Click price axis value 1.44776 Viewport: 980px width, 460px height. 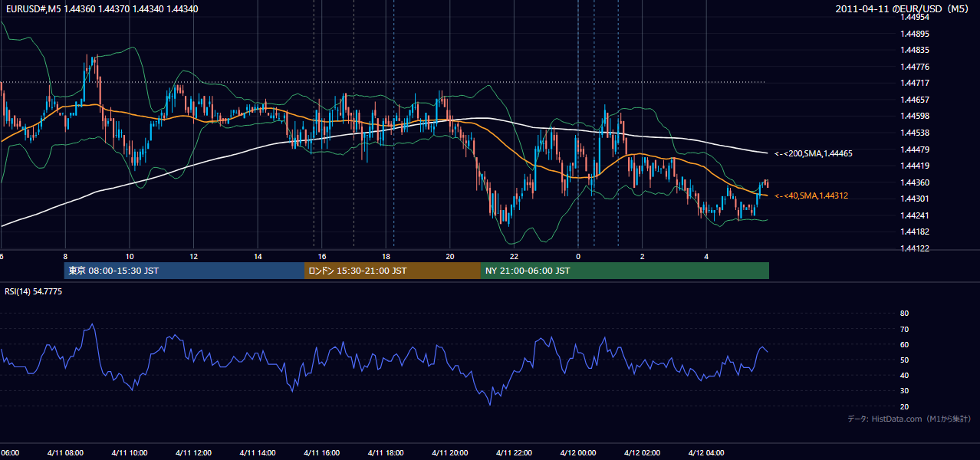(x=915, y=67)
